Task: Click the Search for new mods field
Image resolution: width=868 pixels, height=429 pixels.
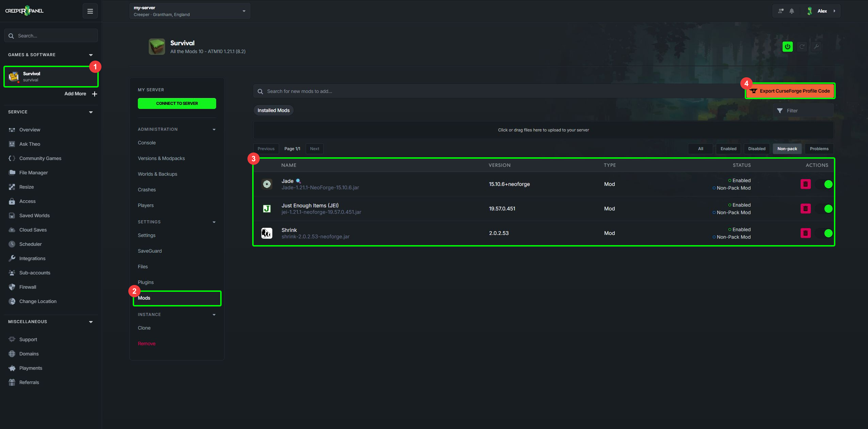Action: [x=499, y=91]
